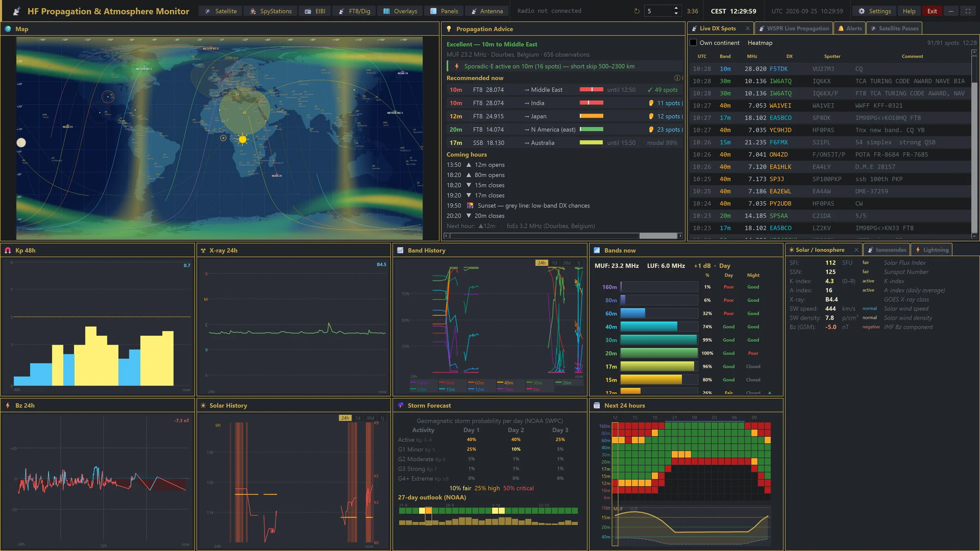Open the Overlays toolbar menu
This screenshot has width=980, height=551.
400,11
